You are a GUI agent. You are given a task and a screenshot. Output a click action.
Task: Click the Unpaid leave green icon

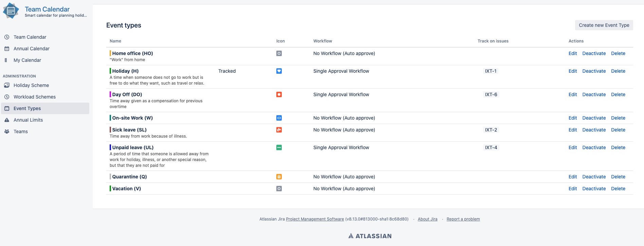279,147
